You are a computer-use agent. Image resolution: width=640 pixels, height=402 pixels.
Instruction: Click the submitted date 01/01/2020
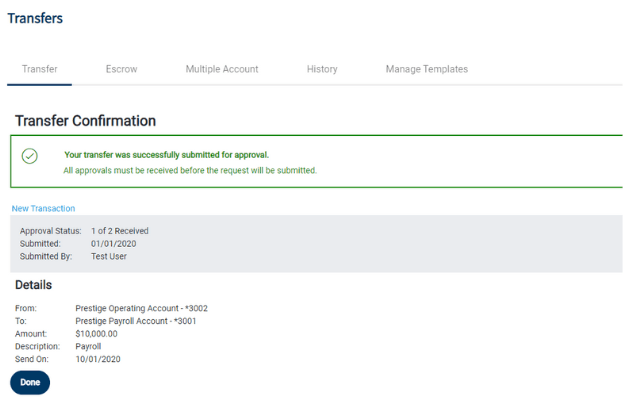113,244
